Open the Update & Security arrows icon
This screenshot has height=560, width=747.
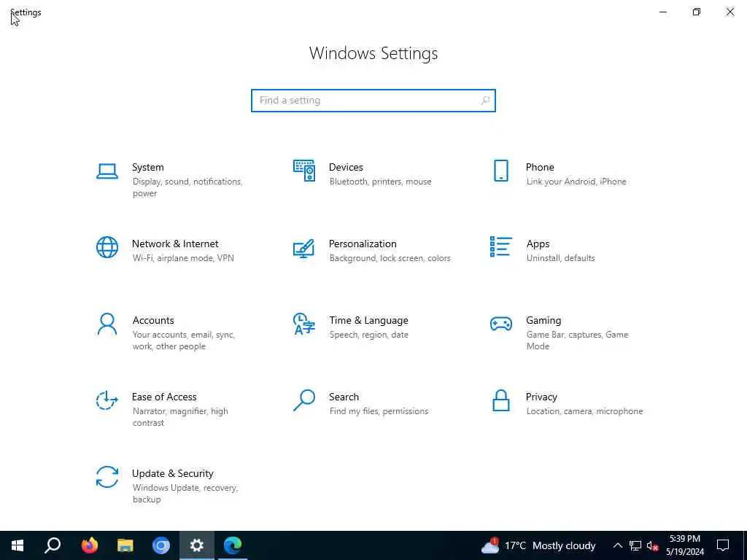pos(107,477)
